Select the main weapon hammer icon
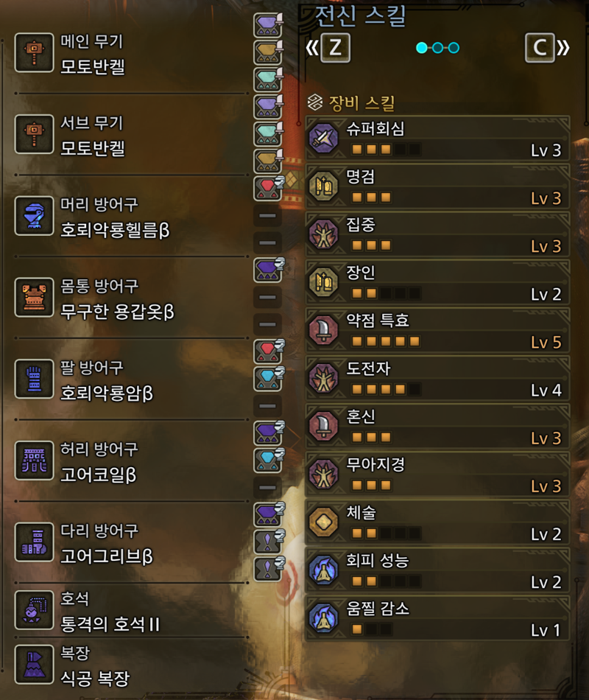 coord(35,52)
